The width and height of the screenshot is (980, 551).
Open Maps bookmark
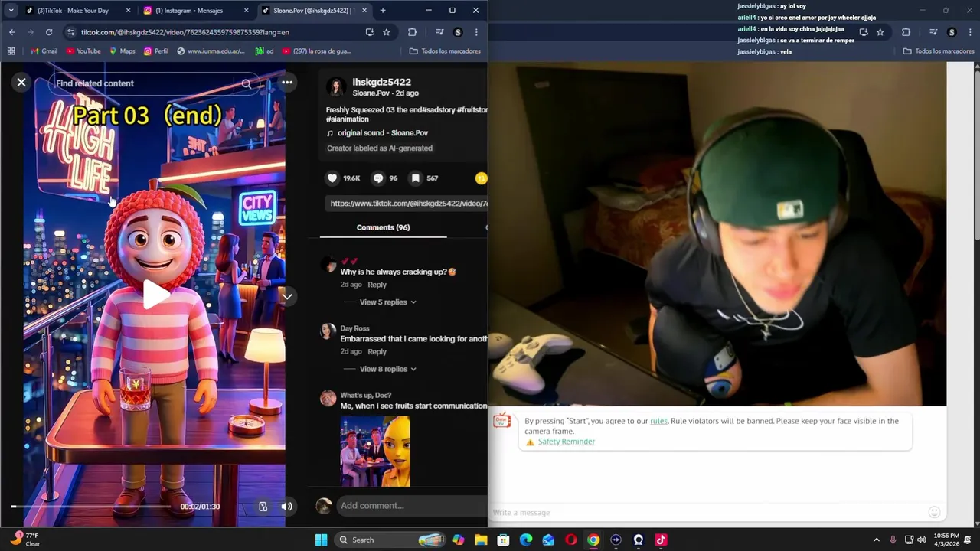click(122, 51)
